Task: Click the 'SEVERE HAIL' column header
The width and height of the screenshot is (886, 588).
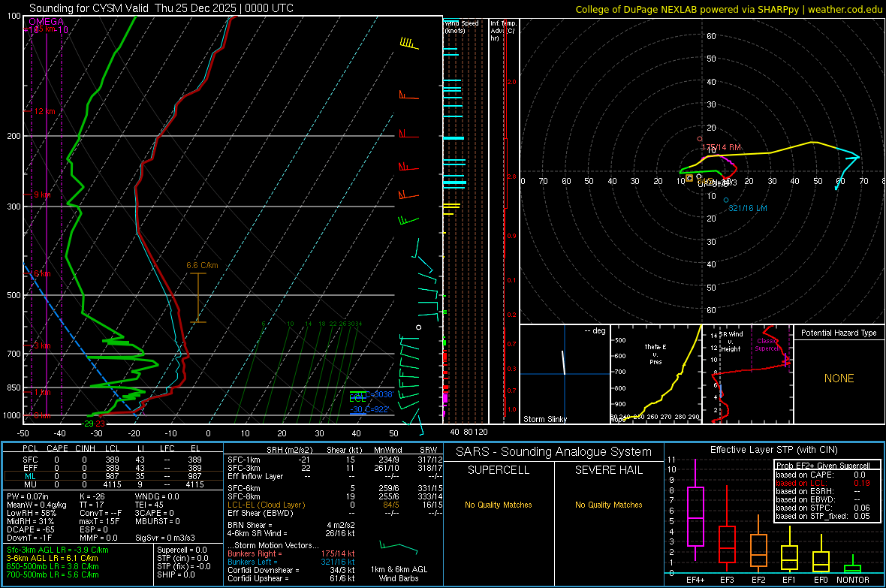Action: click(x=608, y=470)
